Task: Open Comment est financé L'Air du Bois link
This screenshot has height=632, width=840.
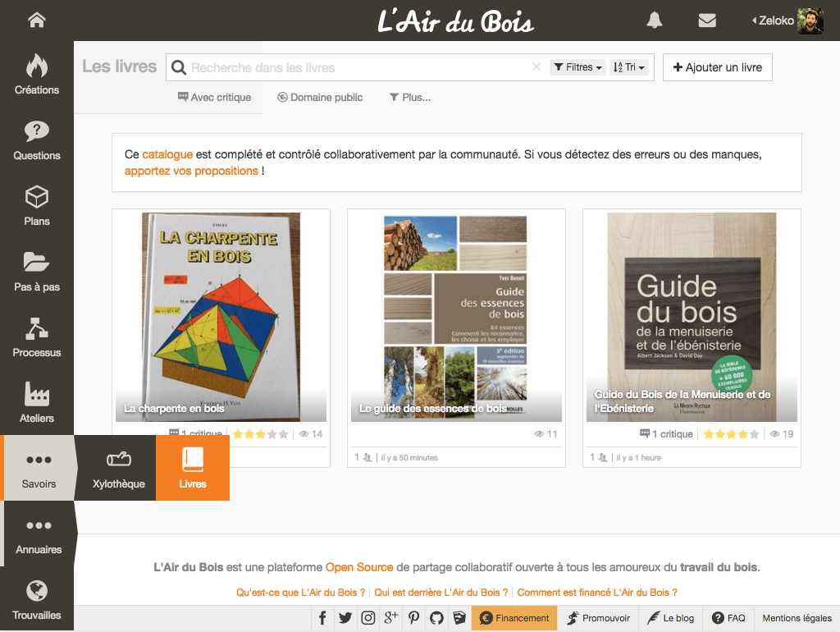Action: click(597, 593)
